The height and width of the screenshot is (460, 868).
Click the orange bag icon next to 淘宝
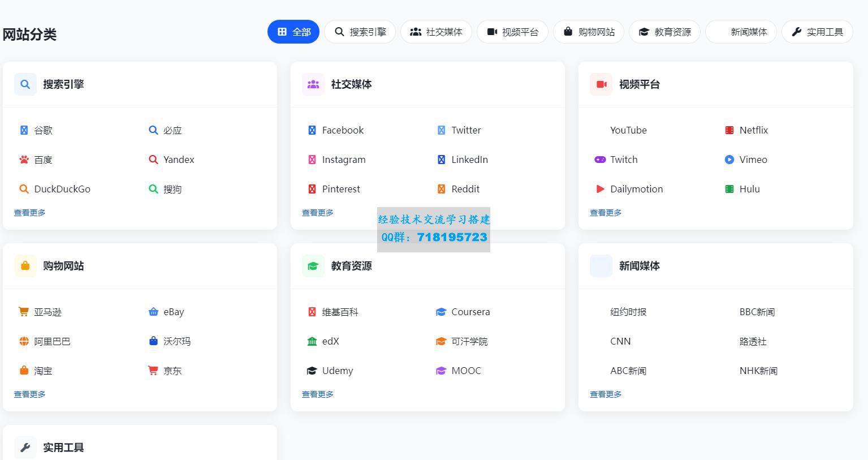[x=24, y=370]
